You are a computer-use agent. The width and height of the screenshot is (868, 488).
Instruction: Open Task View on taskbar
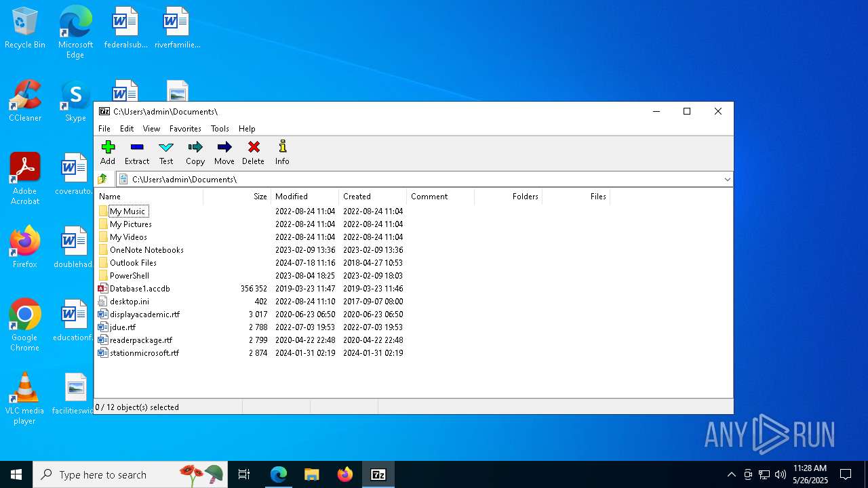click(x=244, y=474)
